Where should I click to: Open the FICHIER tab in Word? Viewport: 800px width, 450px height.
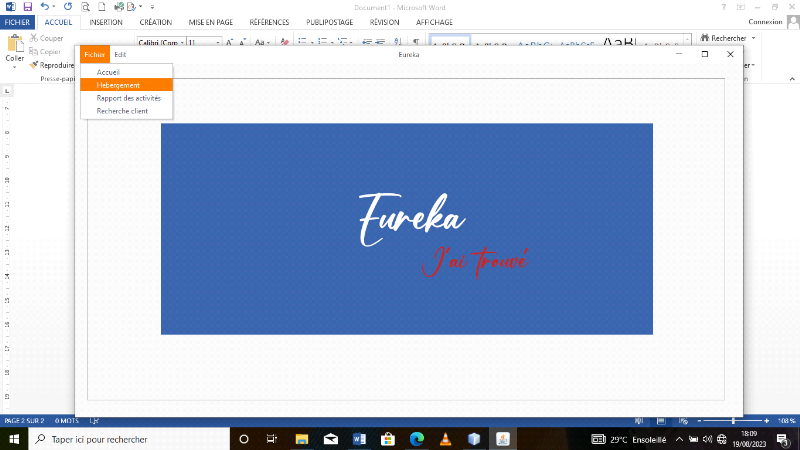[x=17, y=22]
